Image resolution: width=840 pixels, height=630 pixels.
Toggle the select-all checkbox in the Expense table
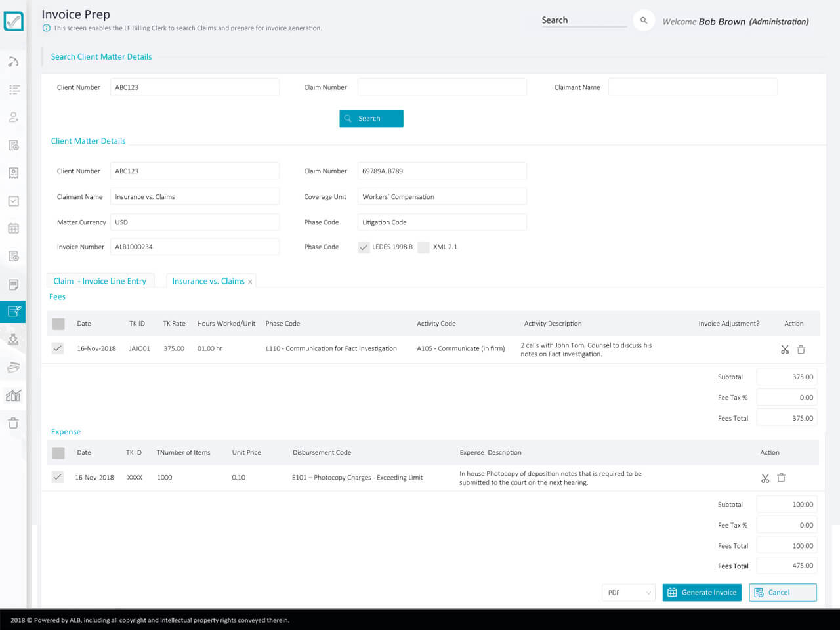(57, 452)
